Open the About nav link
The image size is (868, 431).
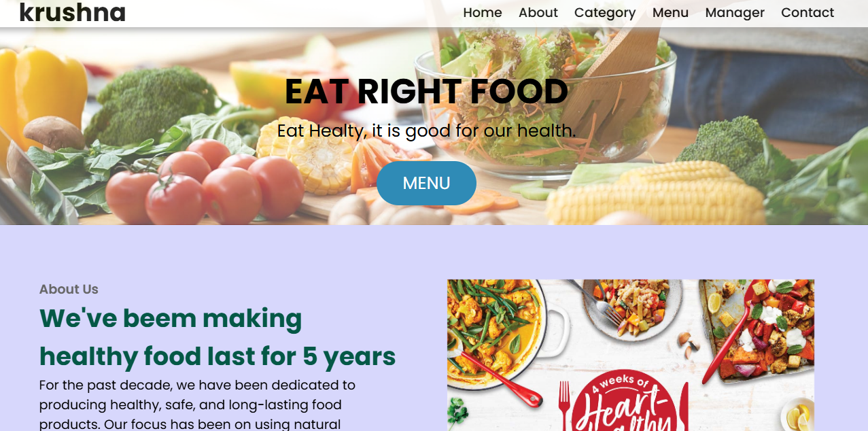(x=538, y=12)
